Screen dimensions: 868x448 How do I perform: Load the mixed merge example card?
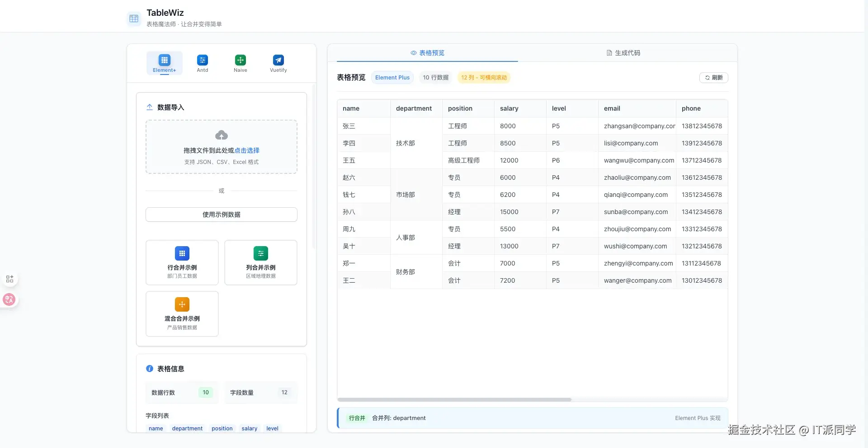click(182, 314)
